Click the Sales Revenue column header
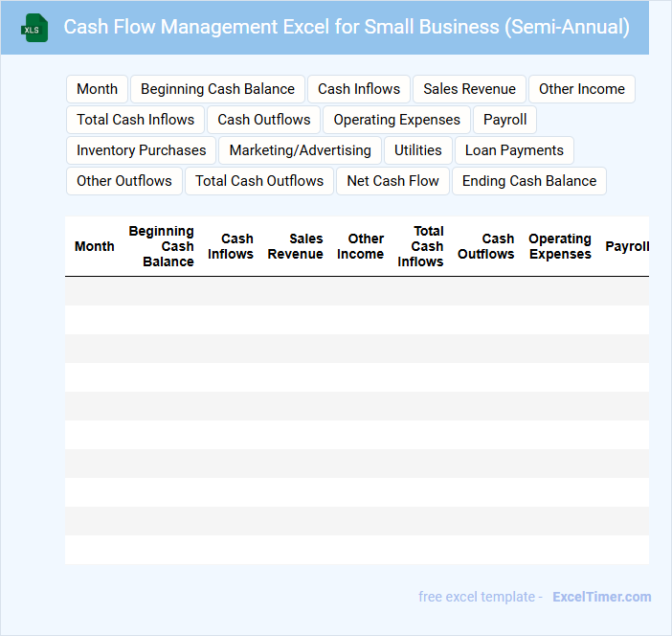The image size is (672, 636). [295, 246]
